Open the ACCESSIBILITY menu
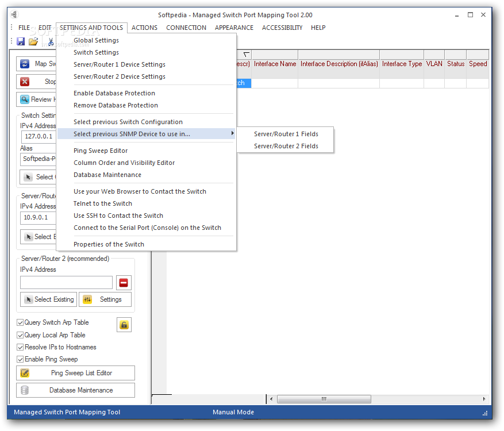The image size is (504, 431). (x=282, y=28)
